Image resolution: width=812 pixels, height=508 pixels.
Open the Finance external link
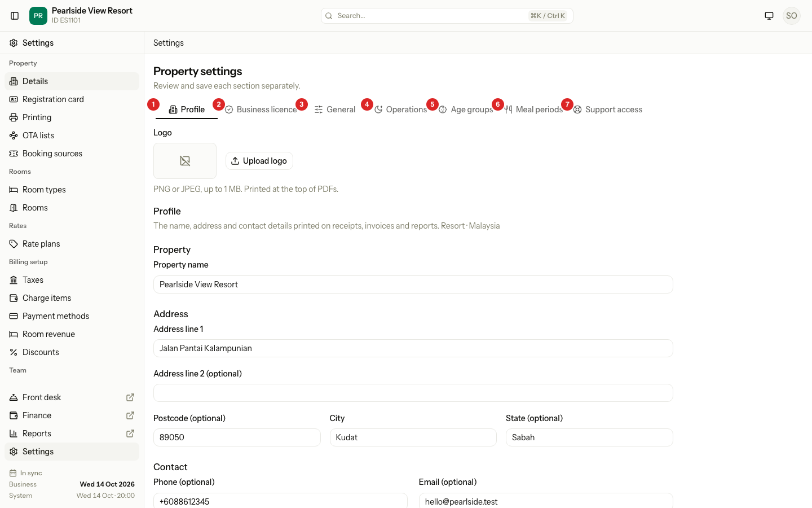click(130, 415)
